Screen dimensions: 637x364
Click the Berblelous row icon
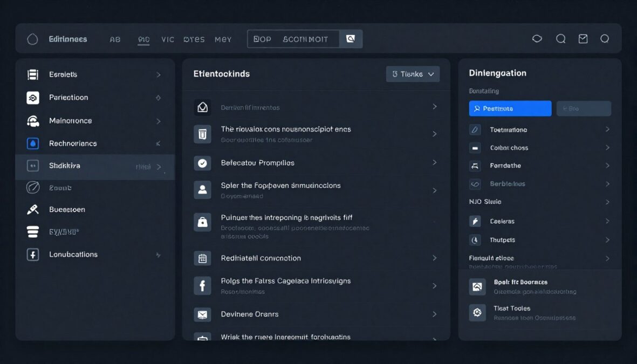click(475, 184)
